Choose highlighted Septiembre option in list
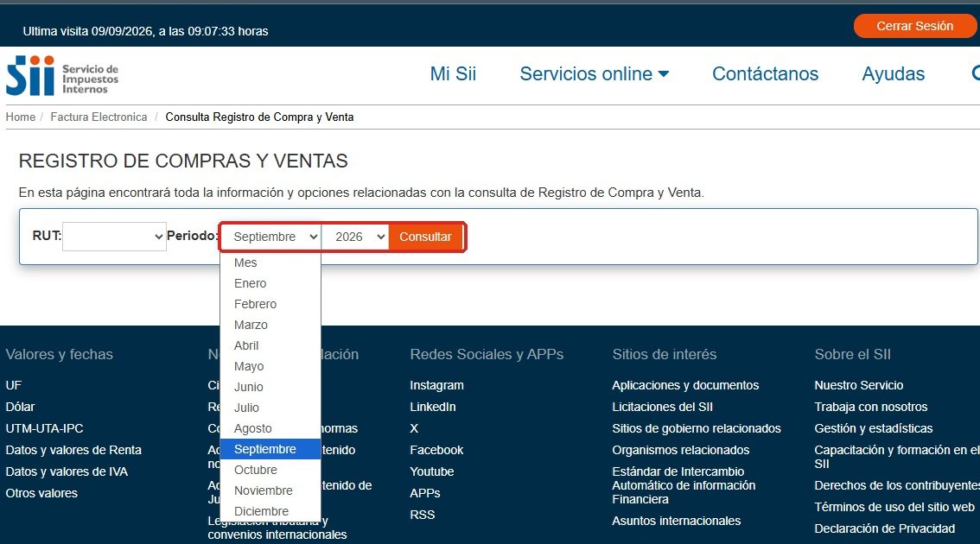 coord(270,449)
